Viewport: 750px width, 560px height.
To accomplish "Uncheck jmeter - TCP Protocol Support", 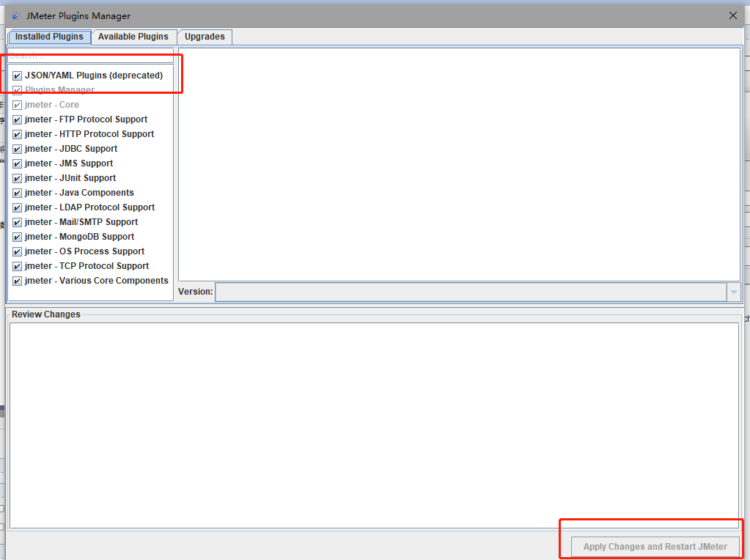I will (x=17, y=266).
